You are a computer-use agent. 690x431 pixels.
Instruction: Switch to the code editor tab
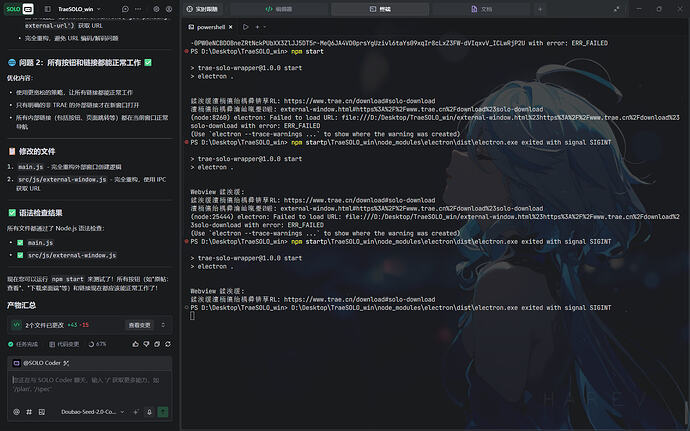(279, 9)
